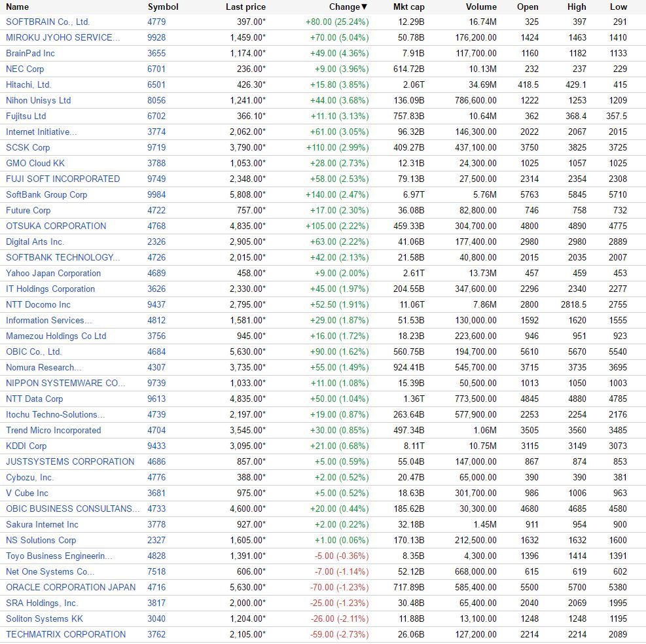
Task: Open the Soliton Systems KK link
Action: point(44,618)
